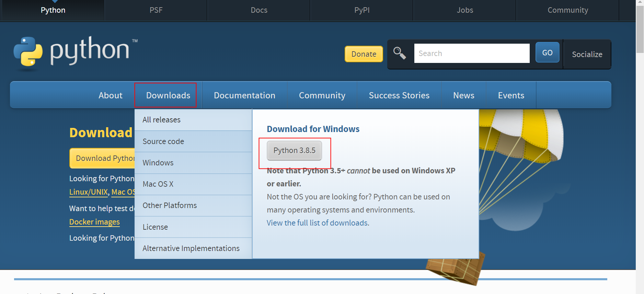Select Alternative Implementations menu entry

tap(193, 248)
